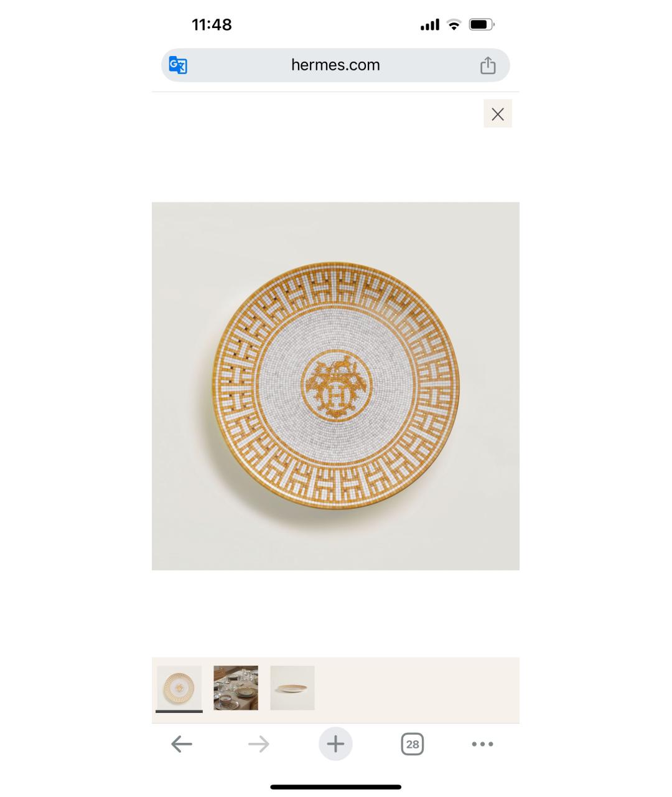Viewport: 672px width, 797px height.
Task: Tap the 11:48 clock in status bar
Action: pyautogui.click(x=212, y=25)
